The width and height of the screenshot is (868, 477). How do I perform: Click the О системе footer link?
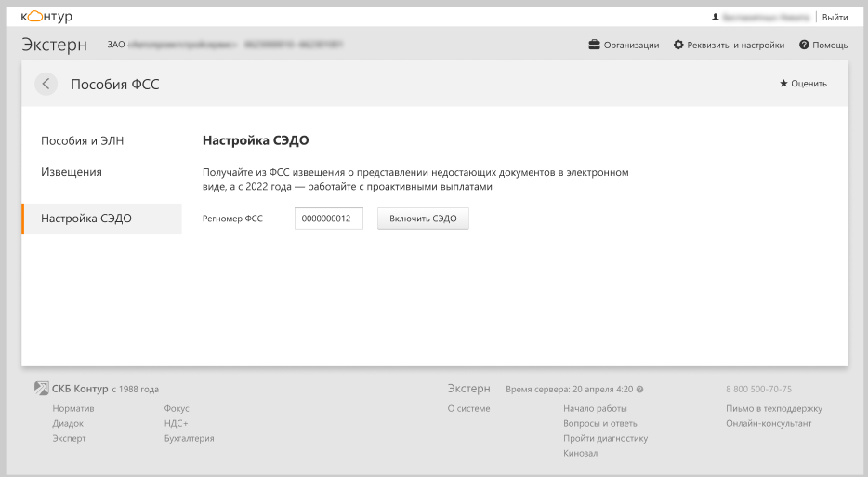(x=469, y=409)
